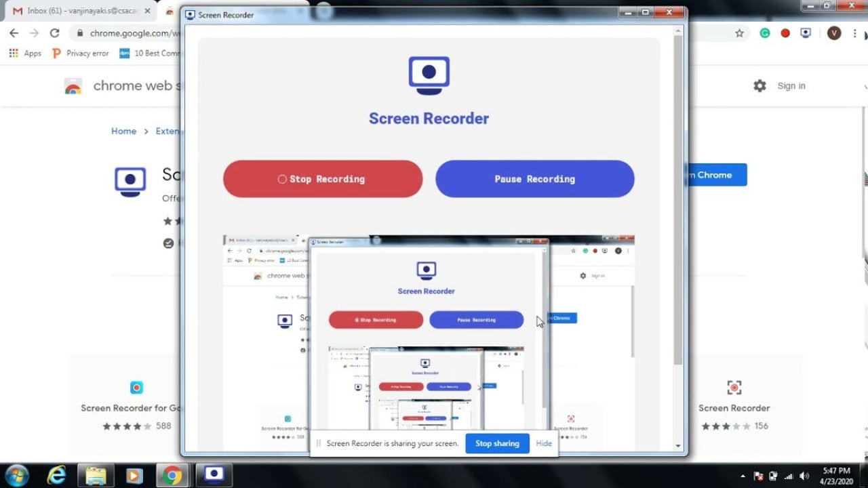Hide the screen sharing notification bar

[544, 443]
